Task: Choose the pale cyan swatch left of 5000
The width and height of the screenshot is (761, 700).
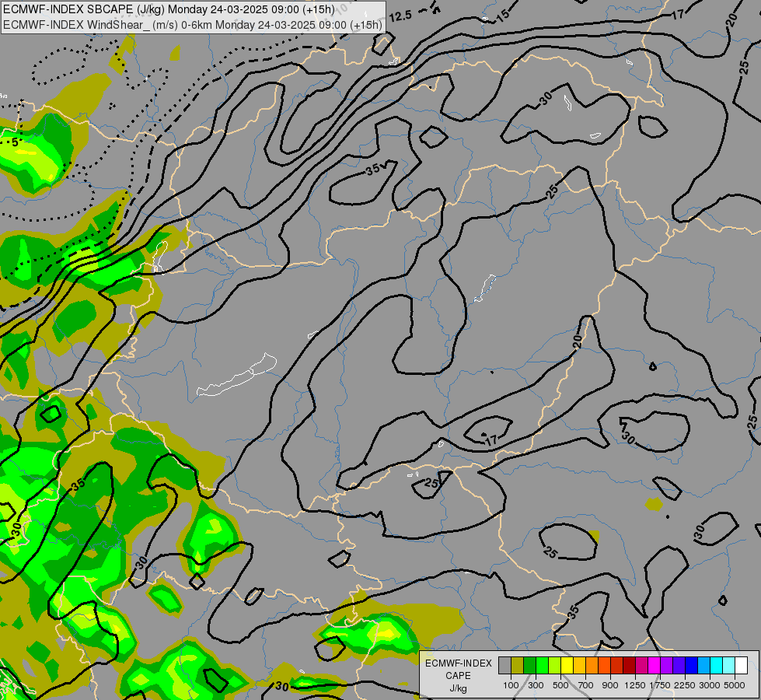Action: pos(729,665)
